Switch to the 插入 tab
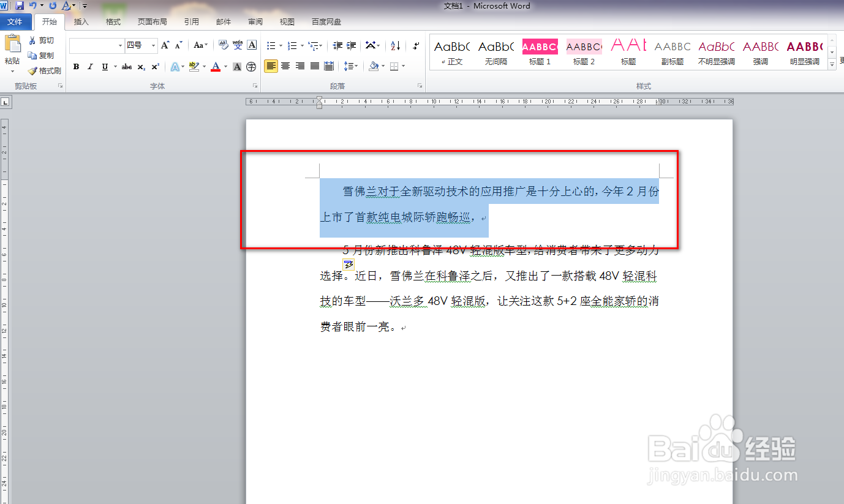The image size is (844, 504). point(81,22)
